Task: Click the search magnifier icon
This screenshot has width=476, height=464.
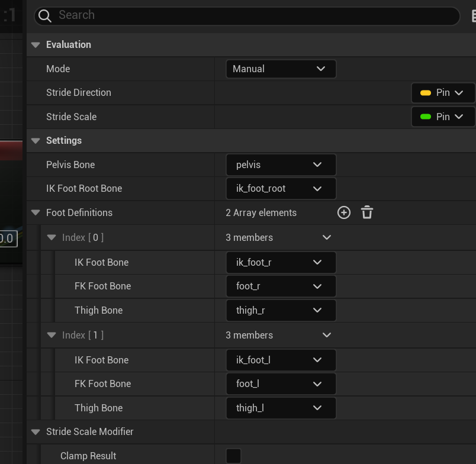Action: (x=45, y=15)
